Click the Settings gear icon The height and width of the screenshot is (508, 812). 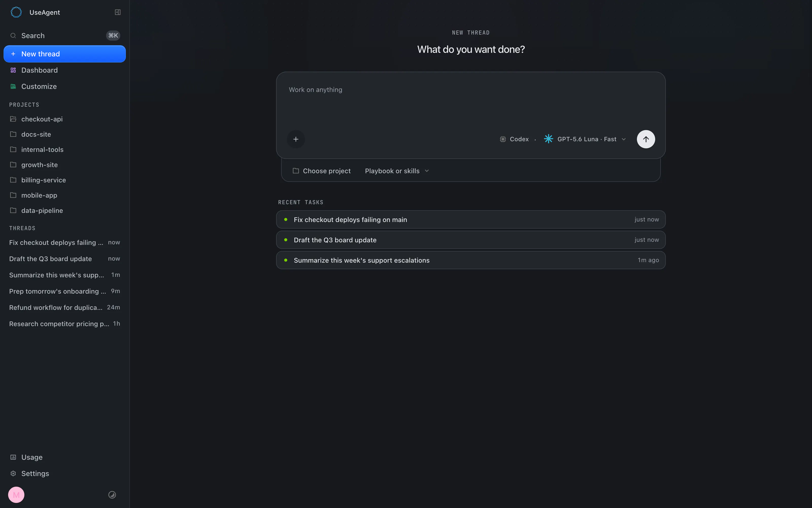pos(13,473)
